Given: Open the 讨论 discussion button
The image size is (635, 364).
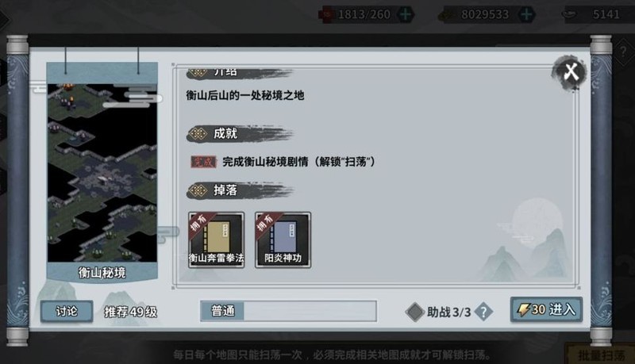Looking at the screenshot, I should (x=67, y=311).
